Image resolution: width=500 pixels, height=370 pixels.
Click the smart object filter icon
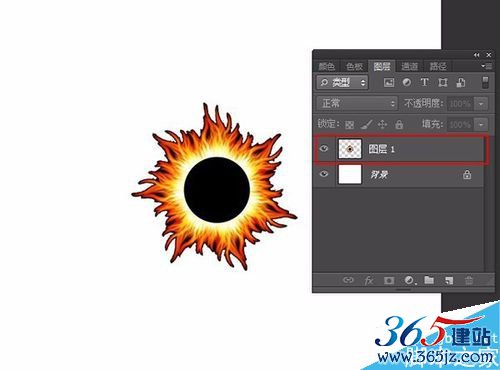tap(461, 82)
